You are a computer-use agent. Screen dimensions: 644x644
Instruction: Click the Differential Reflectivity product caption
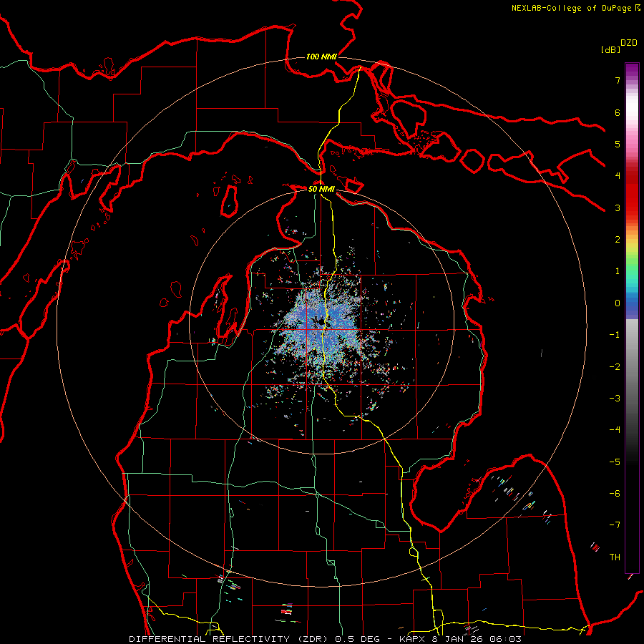coord(325,639)
